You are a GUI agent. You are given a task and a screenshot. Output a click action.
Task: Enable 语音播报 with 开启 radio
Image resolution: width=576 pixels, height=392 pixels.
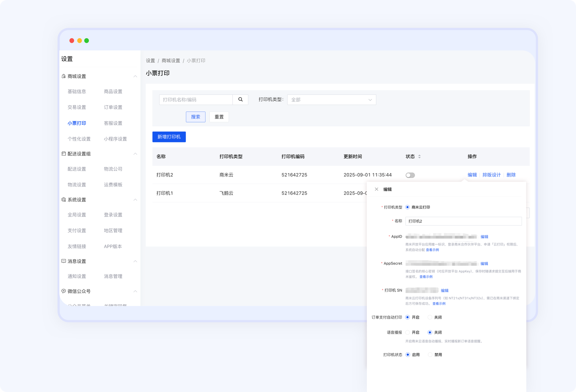pyautogui.click(x=408, y=332)
